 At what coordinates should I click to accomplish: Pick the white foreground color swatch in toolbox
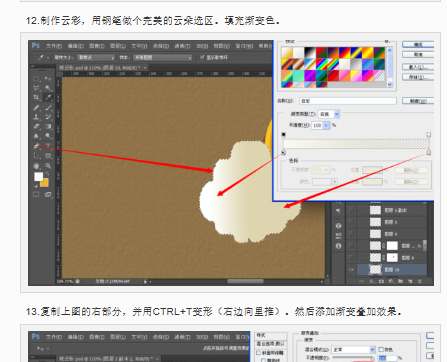pos(38,177)
